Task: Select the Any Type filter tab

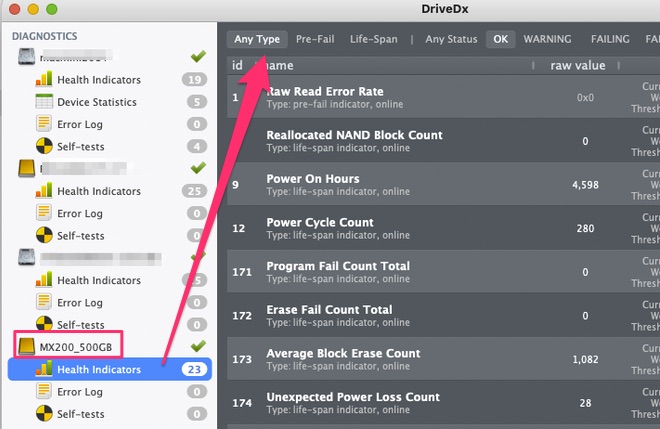Action: click(257, 39)
